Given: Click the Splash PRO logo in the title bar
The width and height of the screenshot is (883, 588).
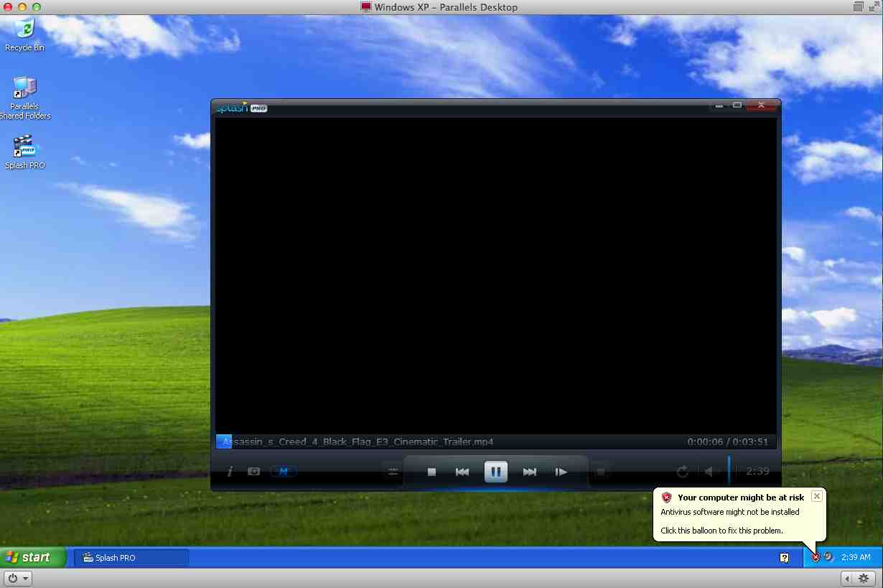Looking at the screenshot, I should point(241,108).
